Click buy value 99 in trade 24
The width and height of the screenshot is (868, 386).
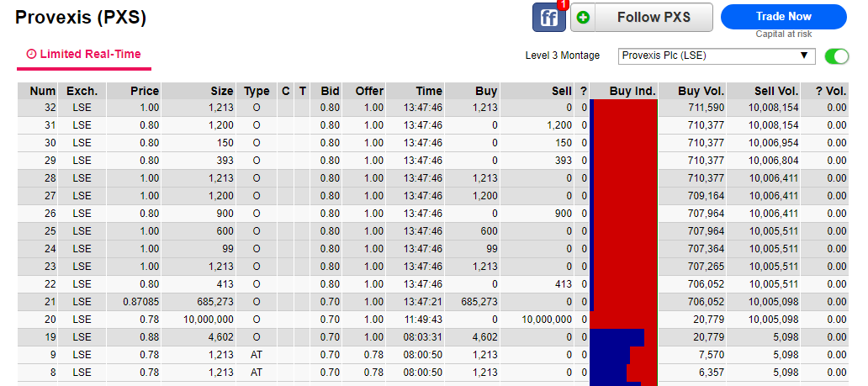click(x=491, y=249)
